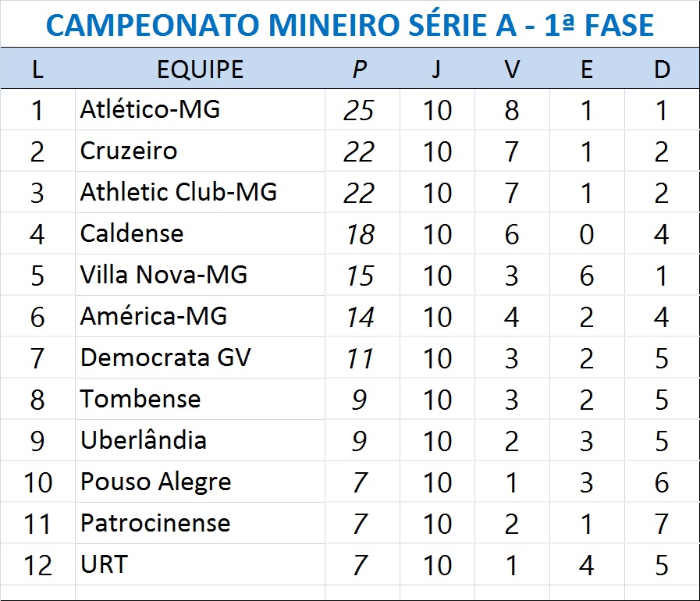The width and height of the screenshot is (700, 601).
Task: Click the Democrata GV cell
Action: tap(165, 357)
